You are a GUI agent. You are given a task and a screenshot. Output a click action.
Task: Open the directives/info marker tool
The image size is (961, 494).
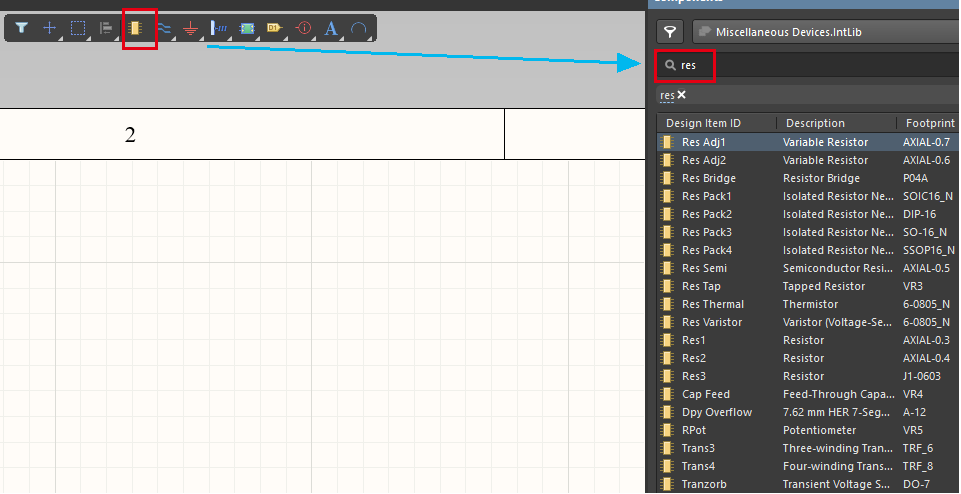[x=304, y=28]
